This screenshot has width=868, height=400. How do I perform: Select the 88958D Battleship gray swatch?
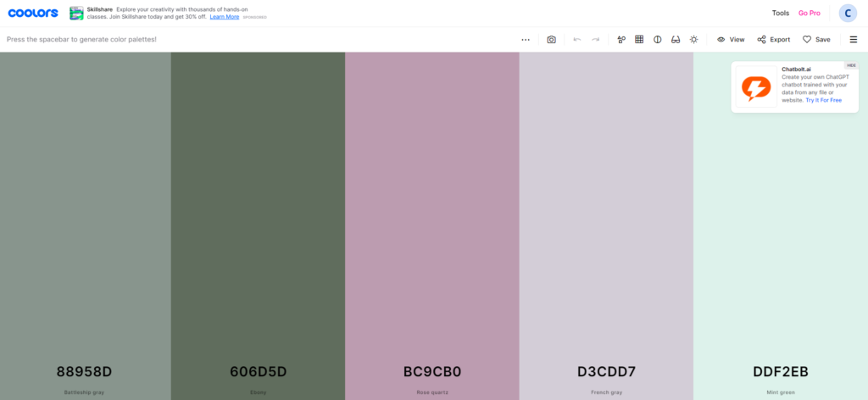86,225
